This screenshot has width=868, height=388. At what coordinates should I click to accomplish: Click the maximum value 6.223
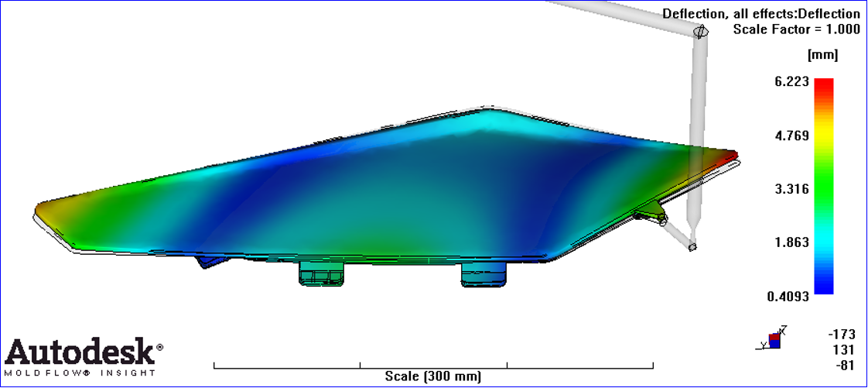(792, 82)
